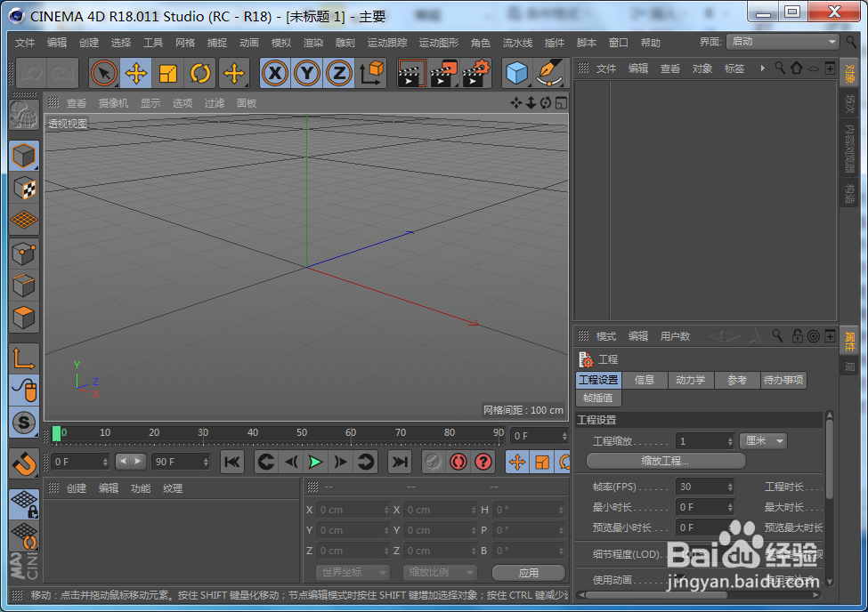Click the undo arrow icon
The width and height of the screenshot is (868, 612).
31,73
